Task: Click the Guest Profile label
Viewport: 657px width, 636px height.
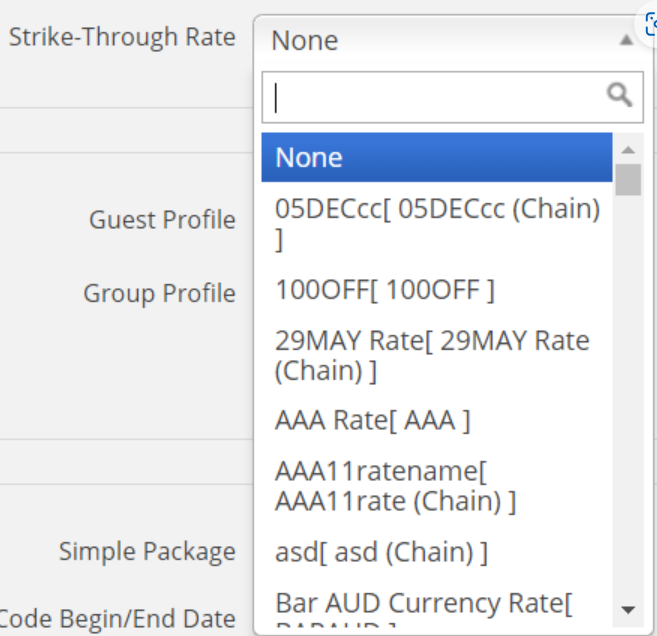Action: click(162, 220)
